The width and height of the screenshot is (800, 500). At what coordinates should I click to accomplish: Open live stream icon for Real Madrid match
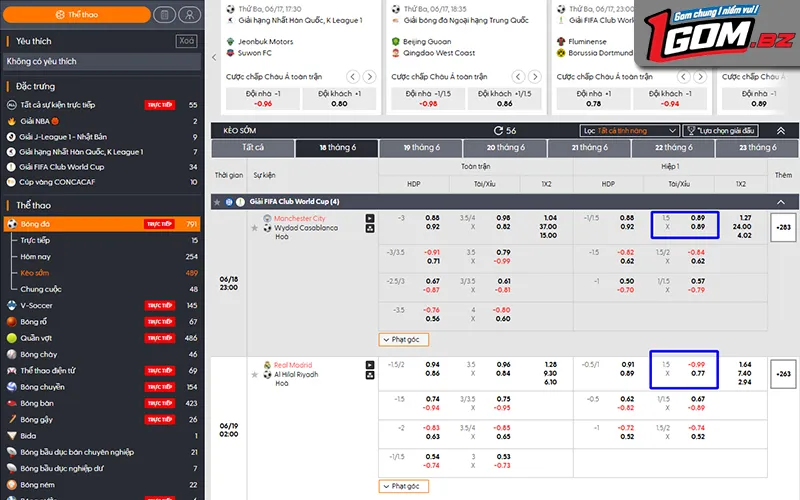[370, 365]
